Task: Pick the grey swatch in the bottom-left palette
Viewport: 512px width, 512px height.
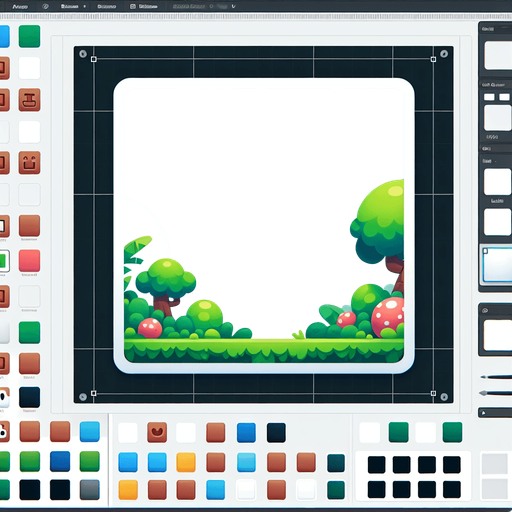Action: 90,489
